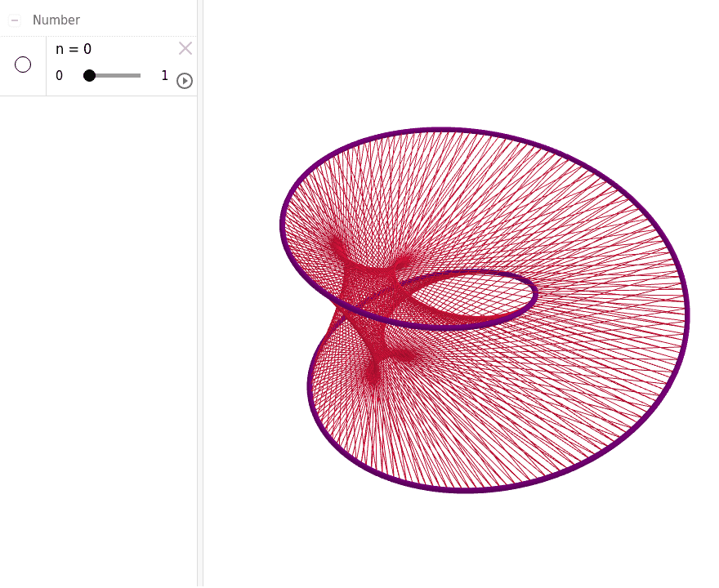The width and height of the screenshot is (719, 588).
Task: Click the divider between algebra and graphics panels
Action: 200,294
